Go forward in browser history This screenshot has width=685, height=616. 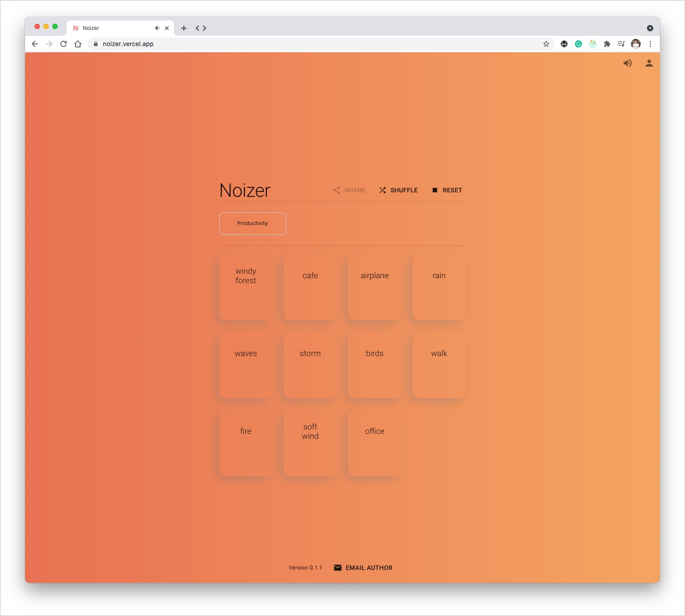[49, 44]
